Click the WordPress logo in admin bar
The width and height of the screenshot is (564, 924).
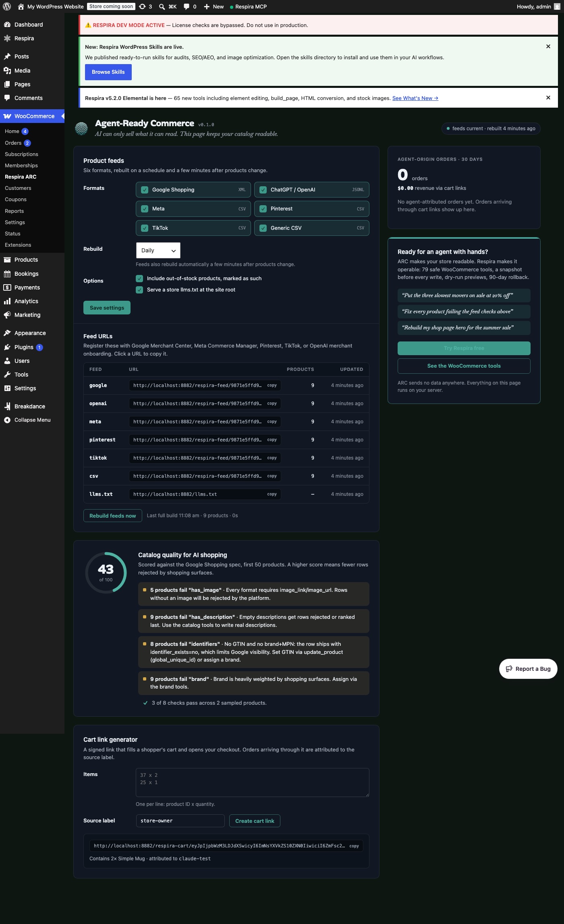point(7,6)
